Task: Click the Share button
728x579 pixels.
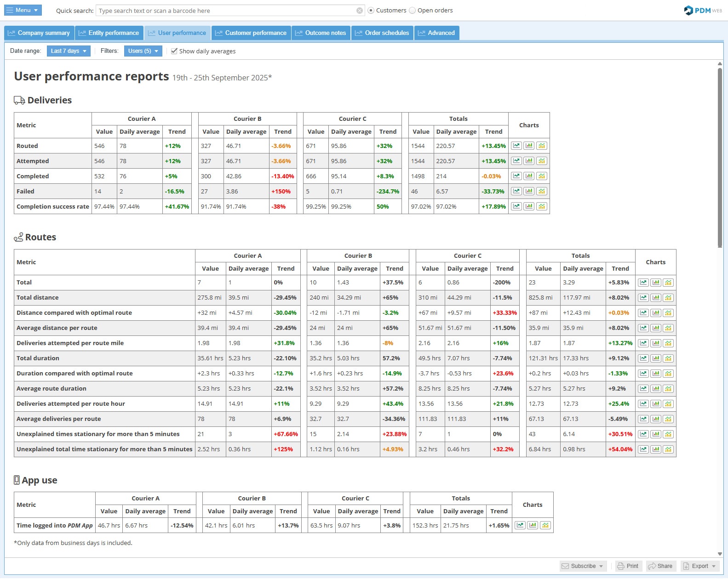Action: coord(660,566)
